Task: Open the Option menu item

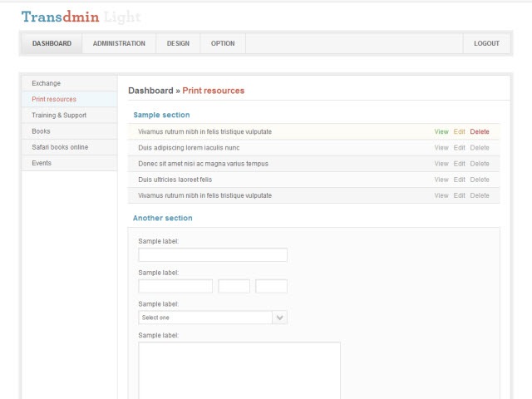Action: tap(223, 44)
